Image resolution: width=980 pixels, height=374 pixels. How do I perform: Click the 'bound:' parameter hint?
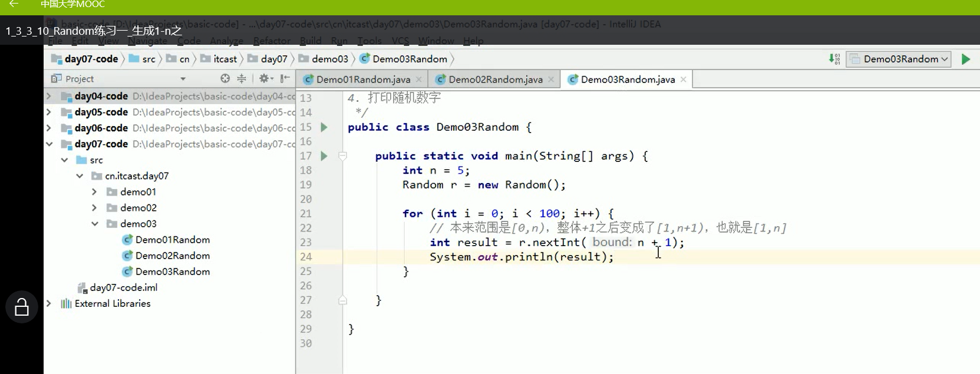612,242
